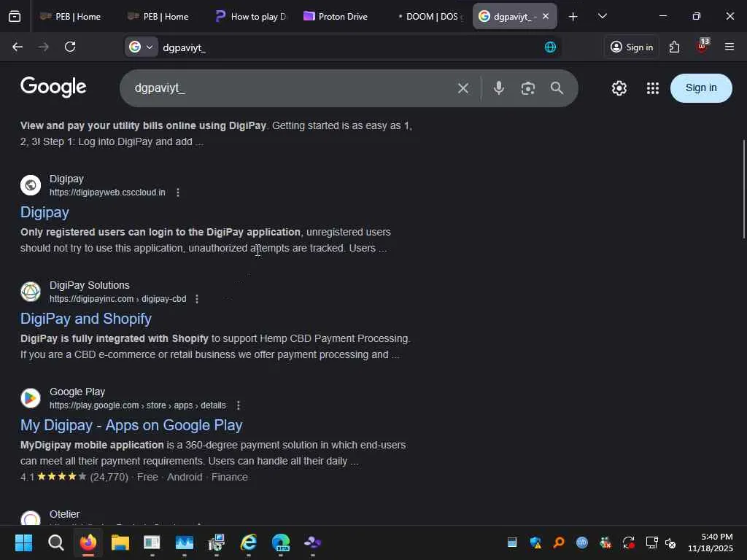Switch to the second PEB | Home tab
The width and height of the screenshot is (747, 560).
(158, 17)
